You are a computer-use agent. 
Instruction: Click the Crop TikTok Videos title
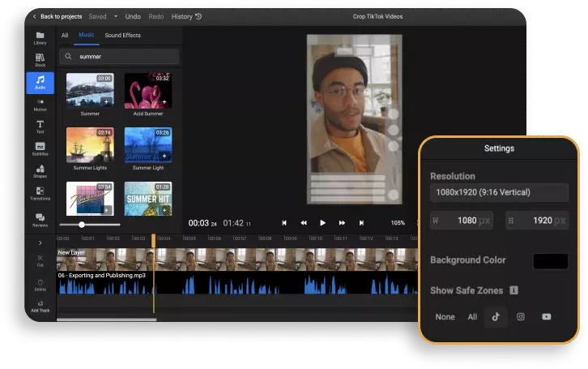[x=377, y=16]
